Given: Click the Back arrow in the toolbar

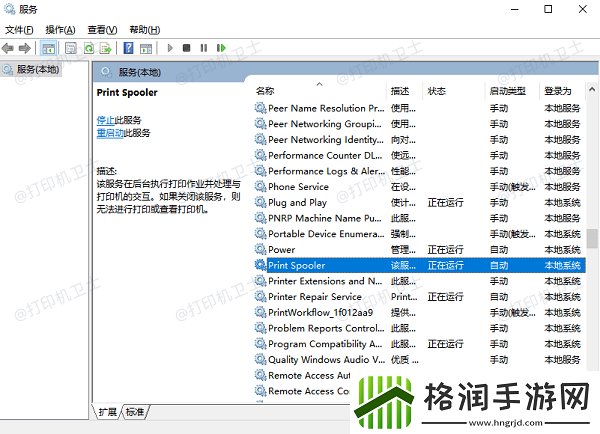Looking at the screenshot, I should point(9,47).
